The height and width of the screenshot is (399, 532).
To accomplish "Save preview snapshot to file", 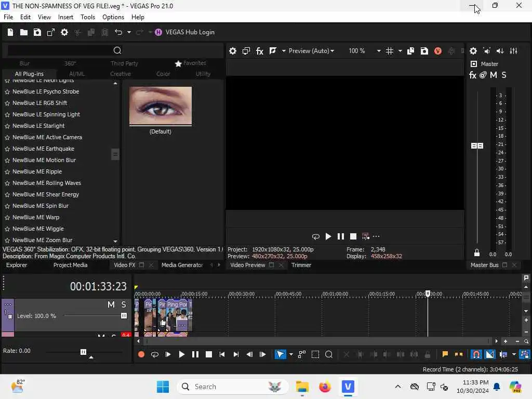I will (x=424, y=51).
